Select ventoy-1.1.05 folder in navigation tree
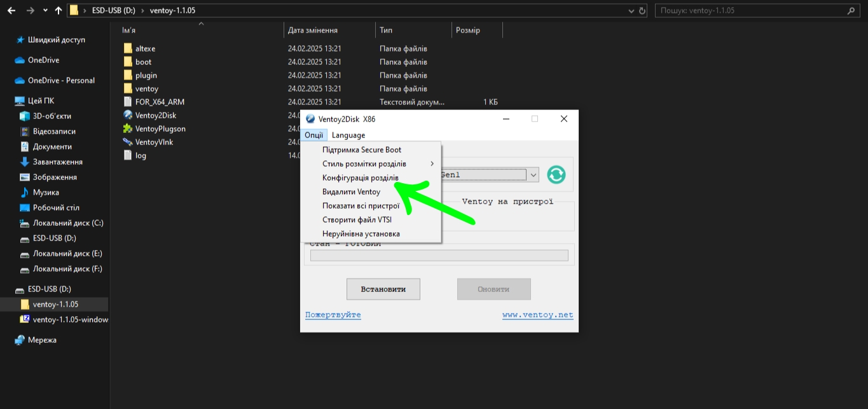Viewport: 868px width, 409px height. [55, 304]
